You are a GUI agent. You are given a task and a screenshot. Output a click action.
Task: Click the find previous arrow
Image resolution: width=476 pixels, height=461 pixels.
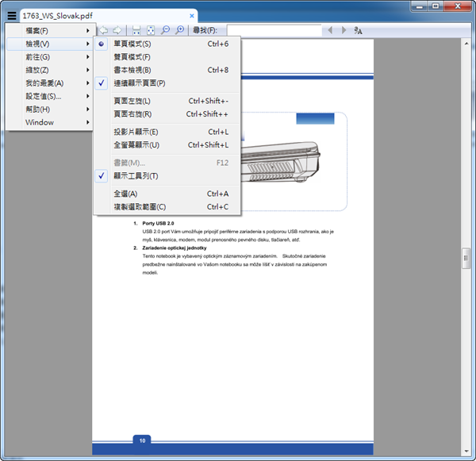tap(330, 30)
